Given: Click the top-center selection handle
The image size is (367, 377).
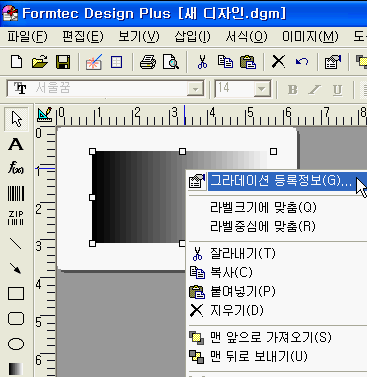Looking at the screenshot, I should pyautogui.click(x=182, y=152).
